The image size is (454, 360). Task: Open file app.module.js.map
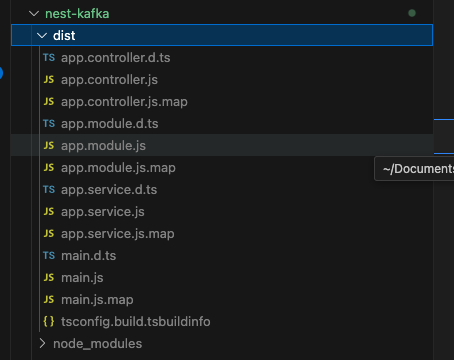pos(118,168)
